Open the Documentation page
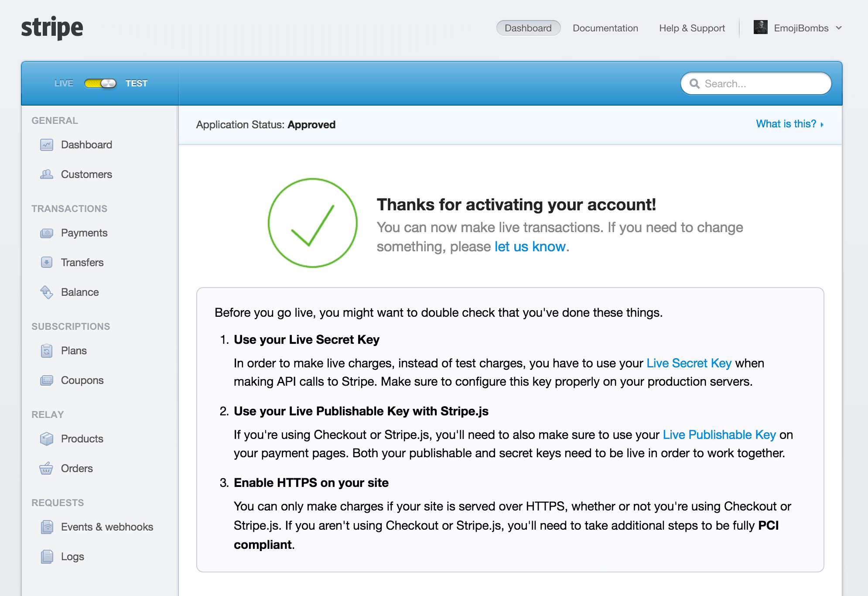Screen dimensions: 868x596 [x=605, y=27]
